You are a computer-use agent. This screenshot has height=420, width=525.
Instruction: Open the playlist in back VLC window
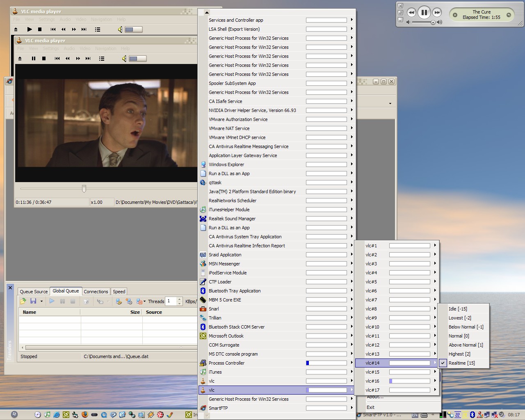[x=97, y=29]
